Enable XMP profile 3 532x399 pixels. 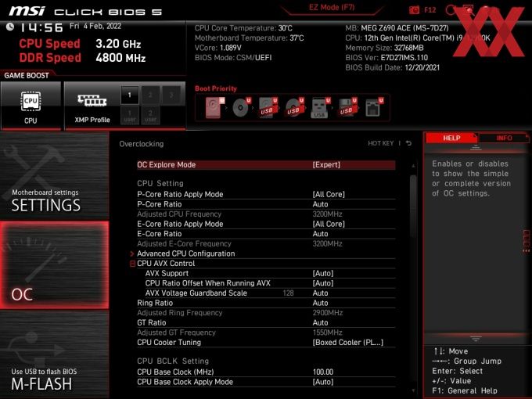point(171,95)
